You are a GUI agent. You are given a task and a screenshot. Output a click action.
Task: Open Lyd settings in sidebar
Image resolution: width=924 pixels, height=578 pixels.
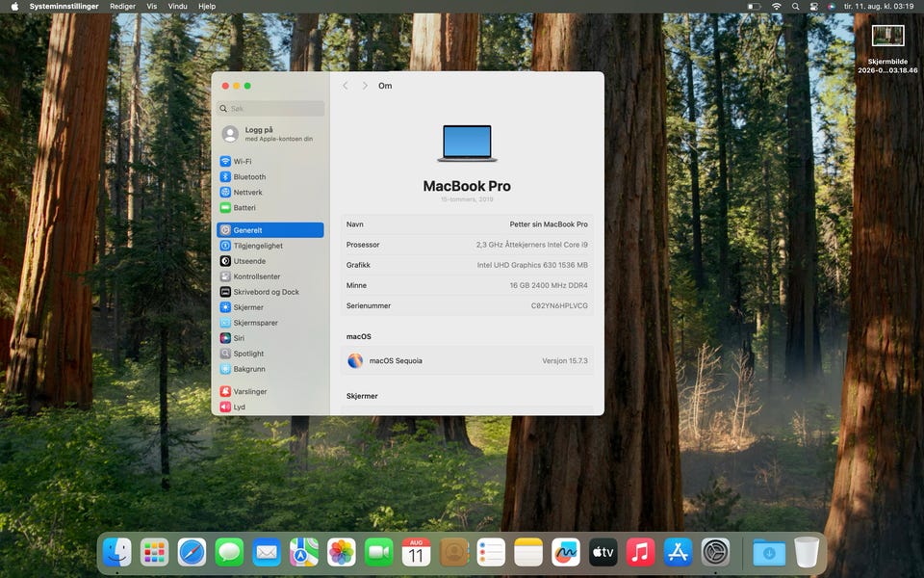pos(269,407)
